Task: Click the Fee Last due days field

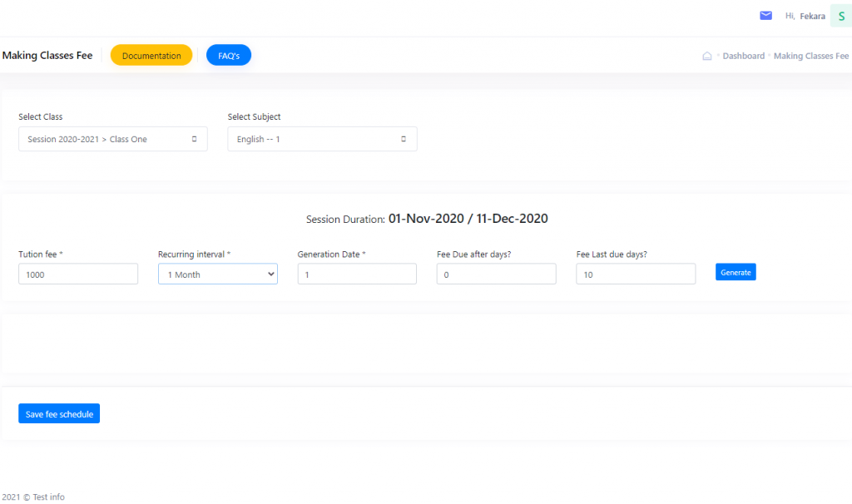Action: 636,274
